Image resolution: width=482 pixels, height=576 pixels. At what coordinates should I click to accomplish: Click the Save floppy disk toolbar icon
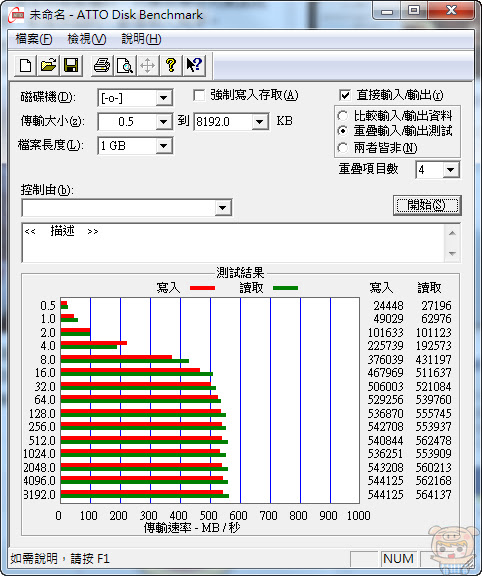point(71,66)
